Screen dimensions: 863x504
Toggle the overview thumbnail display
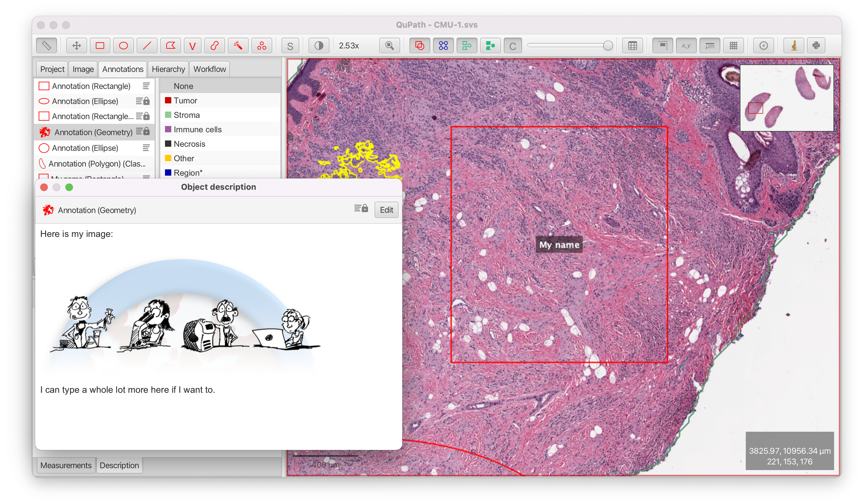pos(663,46)
